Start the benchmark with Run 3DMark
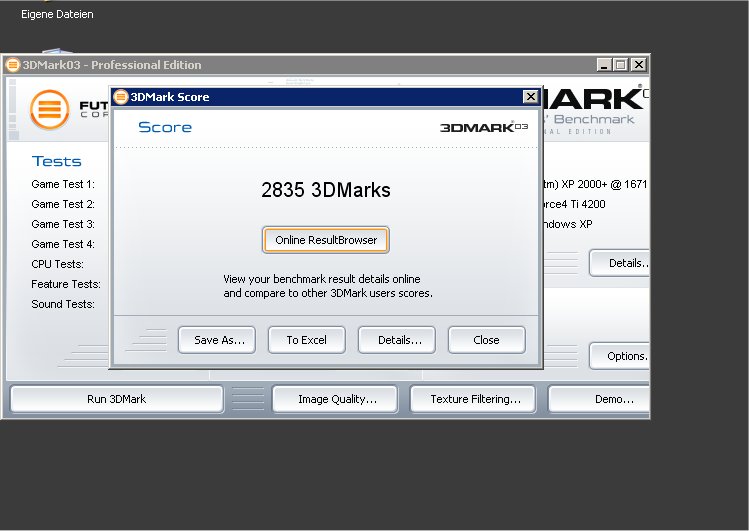Image resolution: width=749 pixels, height=531 pixels. tap(117, 399)
